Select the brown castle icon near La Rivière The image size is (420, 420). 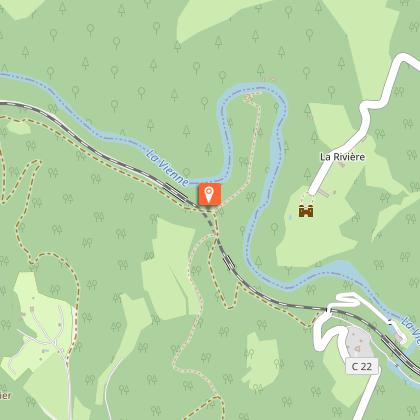pos(306,211)
